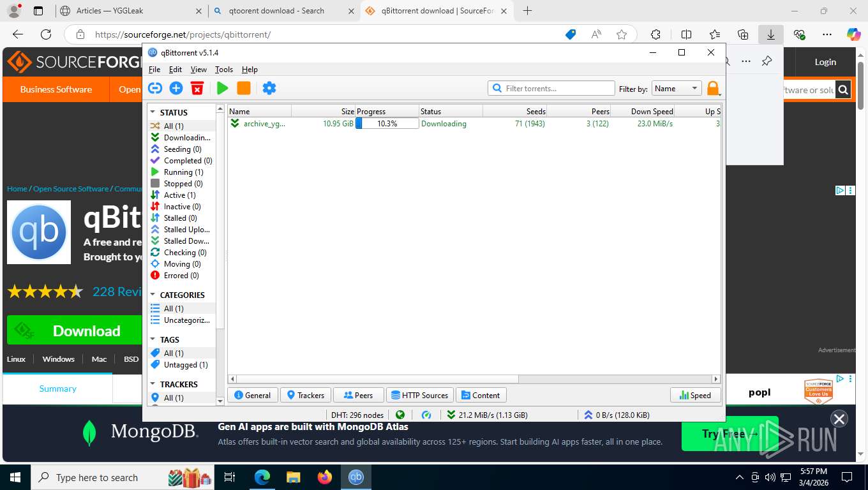Click the 10.3% progress bar
The image size is (868, 490).
coord(387,124)
